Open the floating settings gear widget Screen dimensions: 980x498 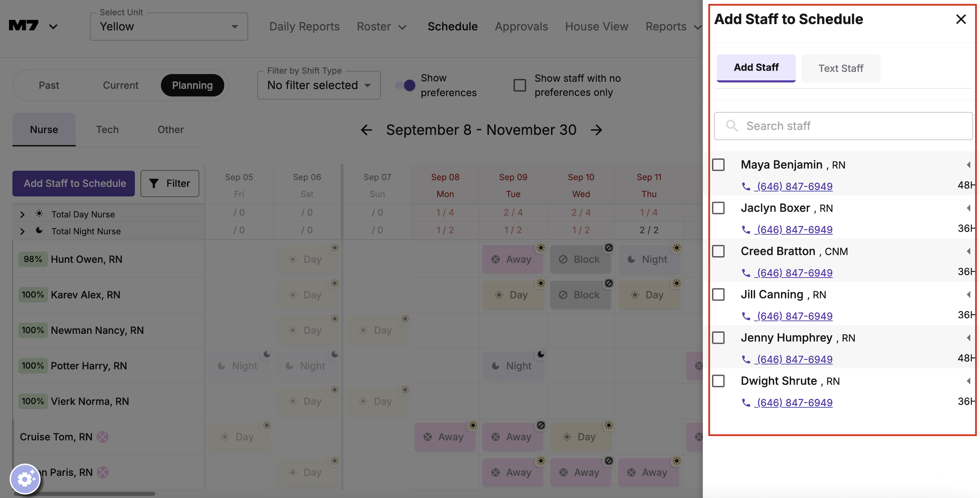coord(25,479)
